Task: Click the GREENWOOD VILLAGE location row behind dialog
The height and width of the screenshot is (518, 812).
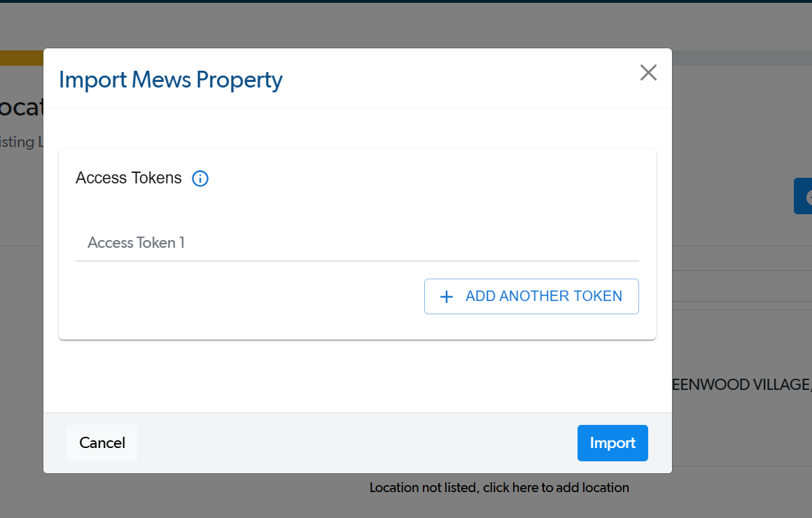Action: click(742, 384)
